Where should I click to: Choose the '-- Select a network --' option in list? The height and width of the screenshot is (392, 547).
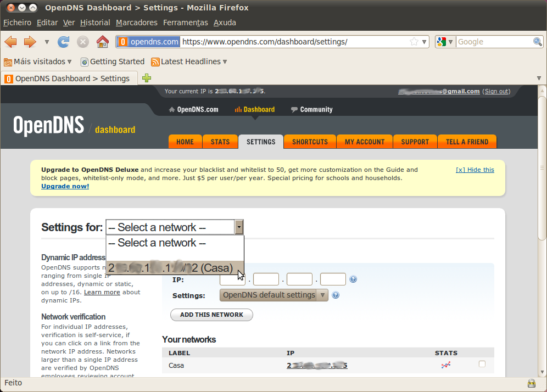point(175,243)
